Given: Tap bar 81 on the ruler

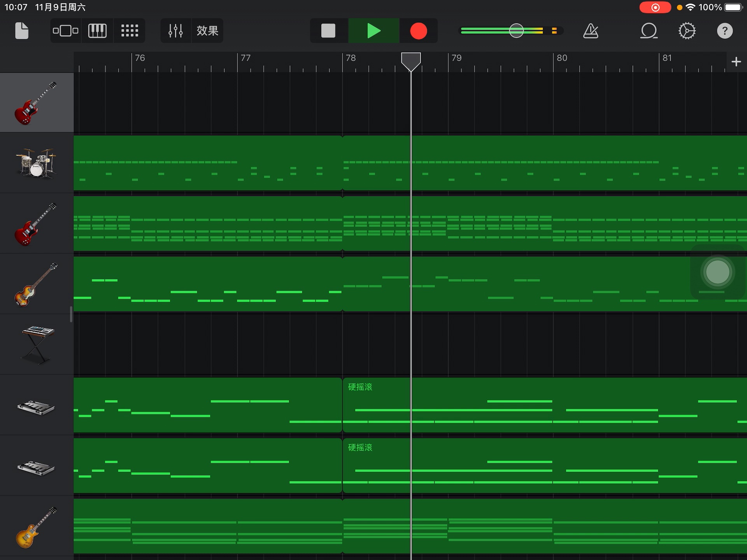Looking at the screenshot, I should [x=667, y=58].
